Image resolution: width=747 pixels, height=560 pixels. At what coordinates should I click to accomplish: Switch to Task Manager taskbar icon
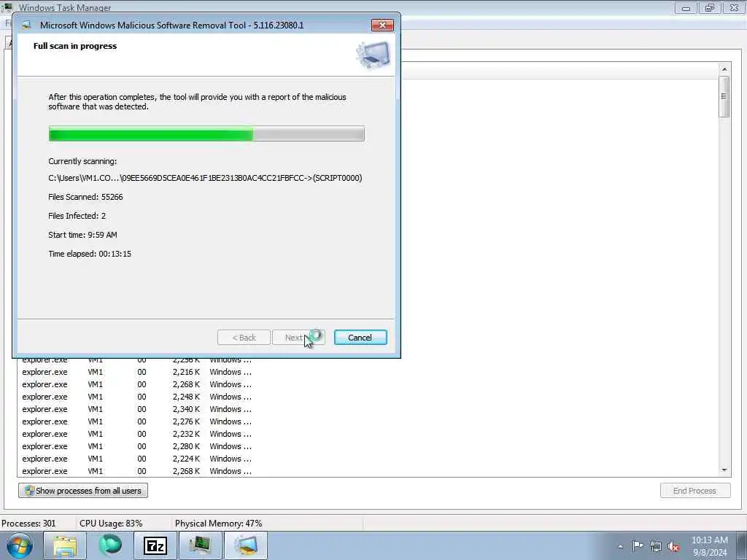point(201,545)
